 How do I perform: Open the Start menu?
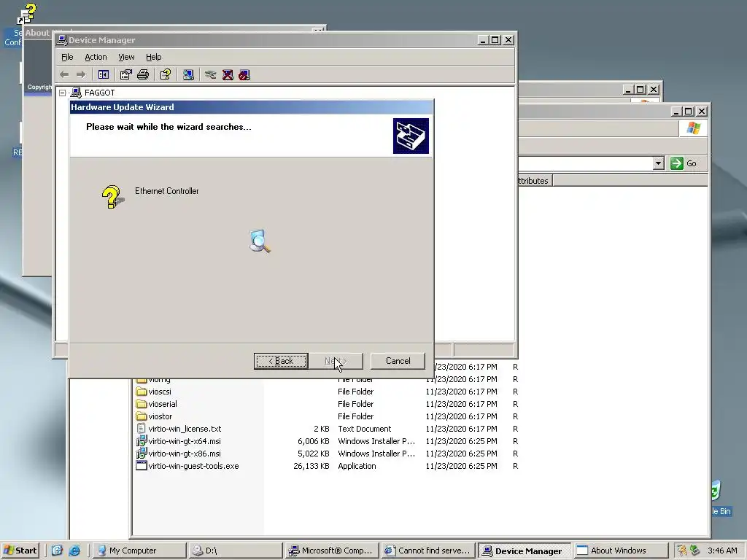tap(20, 551)
